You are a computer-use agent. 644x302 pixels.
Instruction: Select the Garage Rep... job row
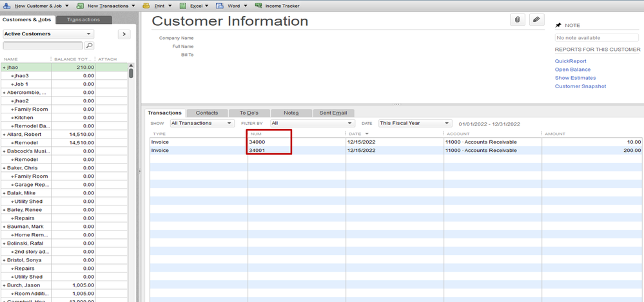(x=64, y=185)
